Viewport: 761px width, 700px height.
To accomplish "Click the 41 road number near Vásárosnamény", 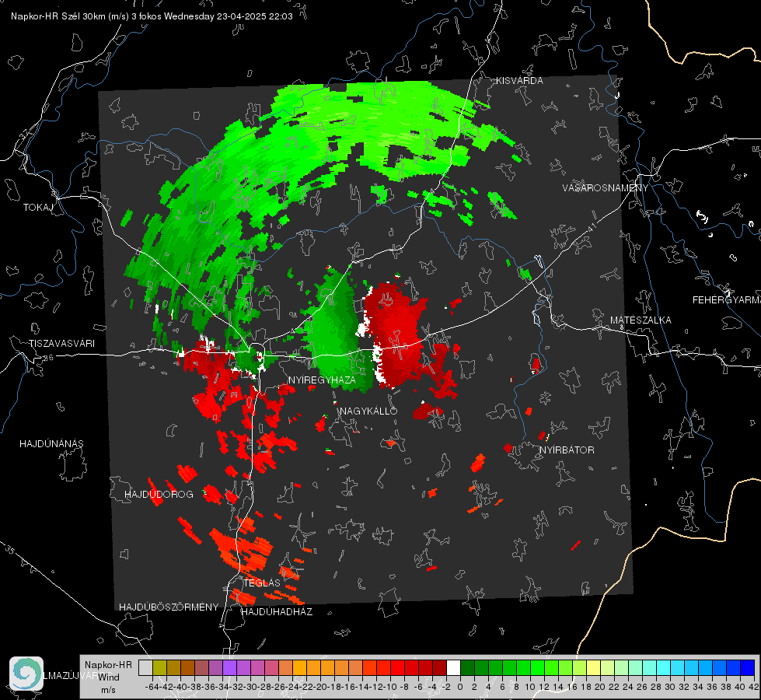I will click(592, 227).
